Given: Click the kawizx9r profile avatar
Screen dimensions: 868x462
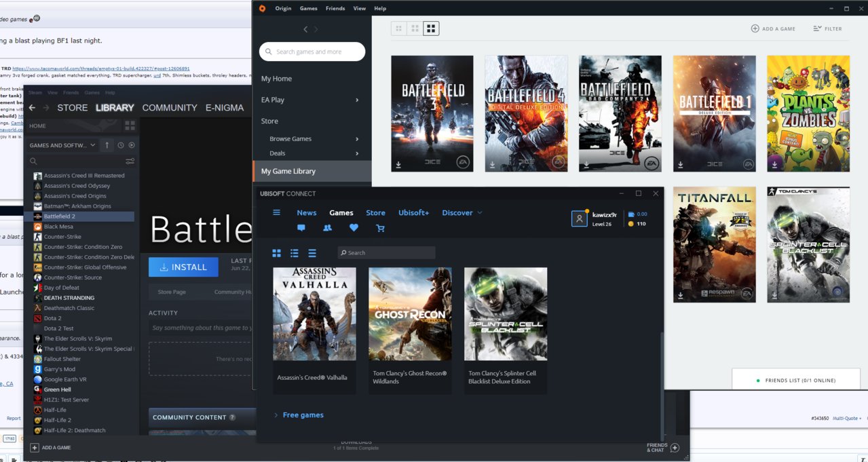Looking at the screenshot, I should 579,218.
